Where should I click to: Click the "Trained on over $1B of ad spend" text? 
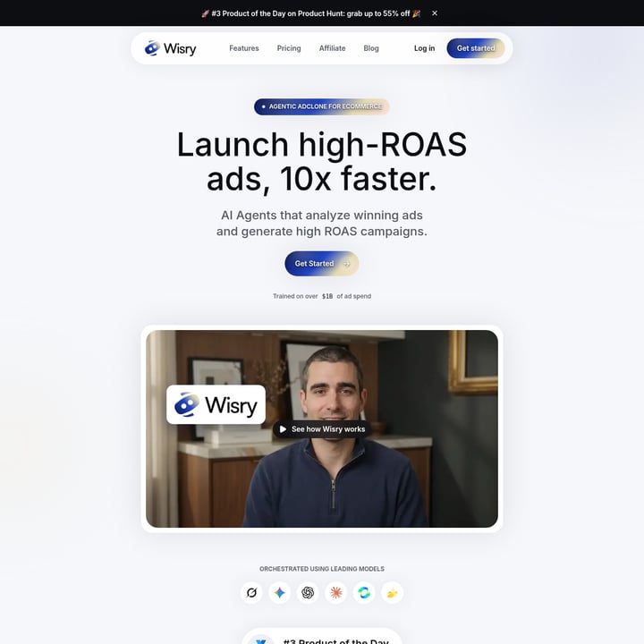tap(322, 296)
